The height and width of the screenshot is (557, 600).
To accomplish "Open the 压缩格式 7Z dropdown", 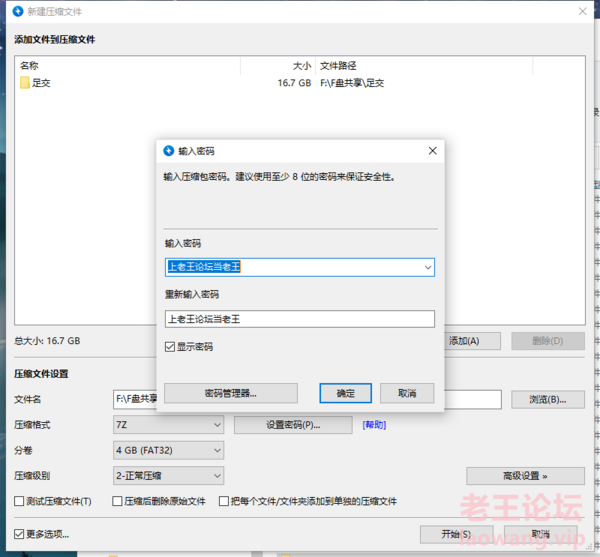I will [168, 425].
